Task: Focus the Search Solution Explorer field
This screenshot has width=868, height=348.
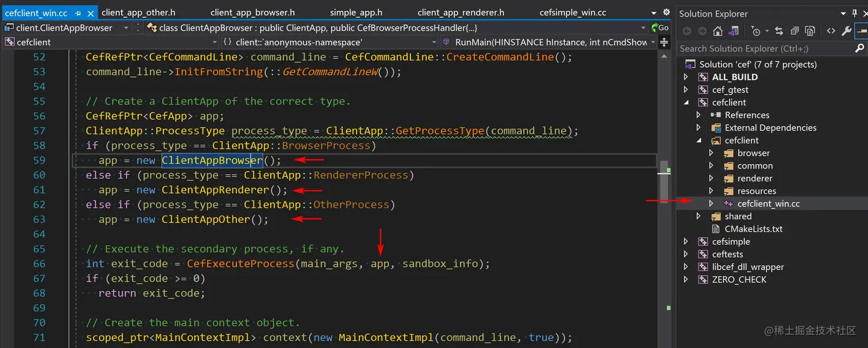Action: click(765, 48)
